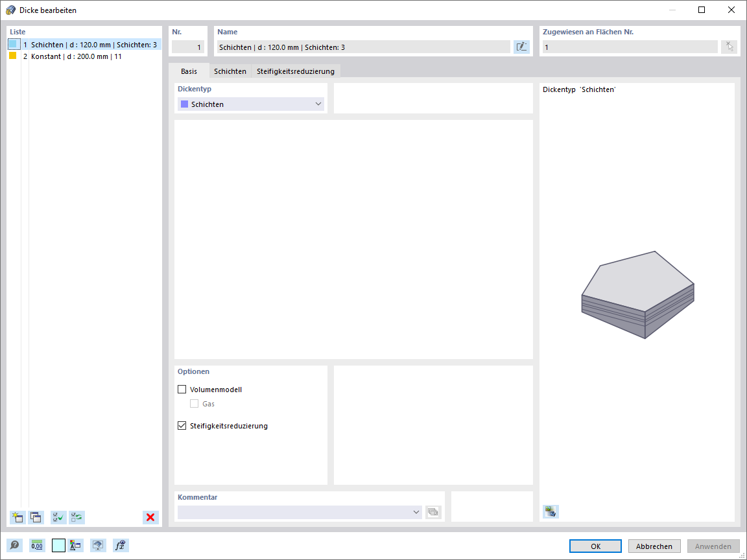Edit the thickness name with pencil icon

pos(521,47)
